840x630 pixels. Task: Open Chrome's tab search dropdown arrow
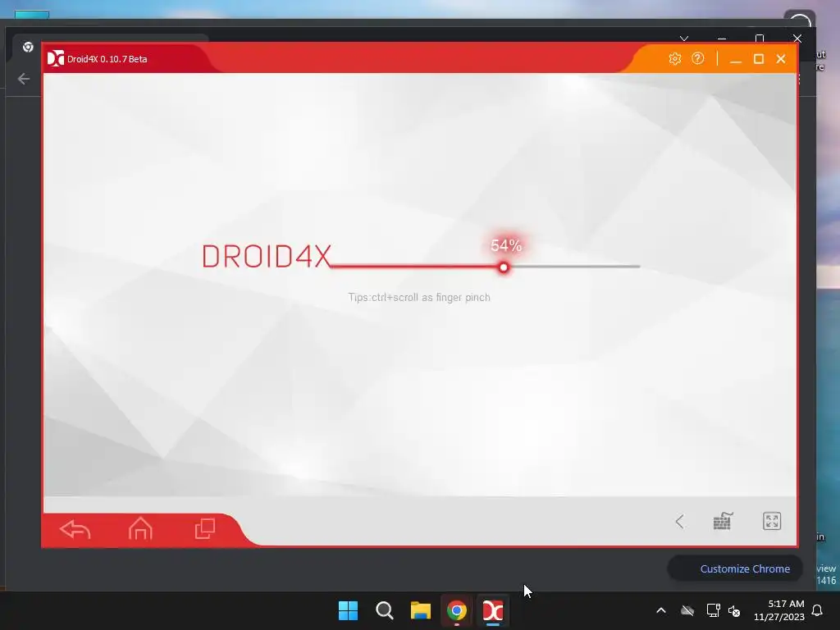pos(684,39)
